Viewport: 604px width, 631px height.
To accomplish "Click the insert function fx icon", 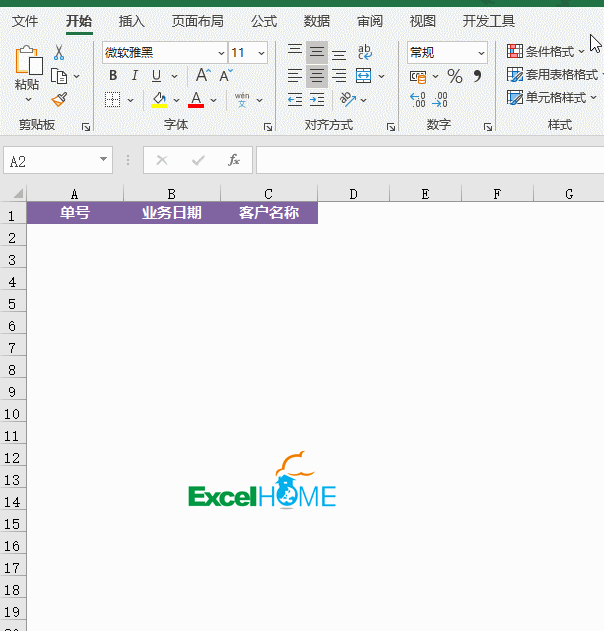I will coord(234,160).
